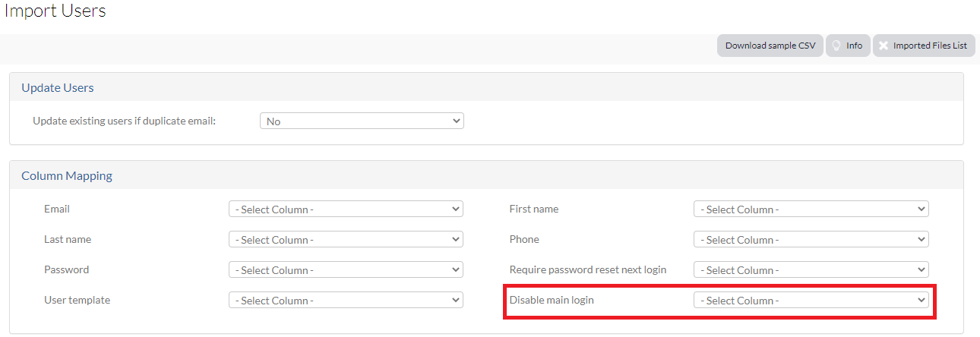Expand Require password reset next login dropdown

(x=811, y=269)
